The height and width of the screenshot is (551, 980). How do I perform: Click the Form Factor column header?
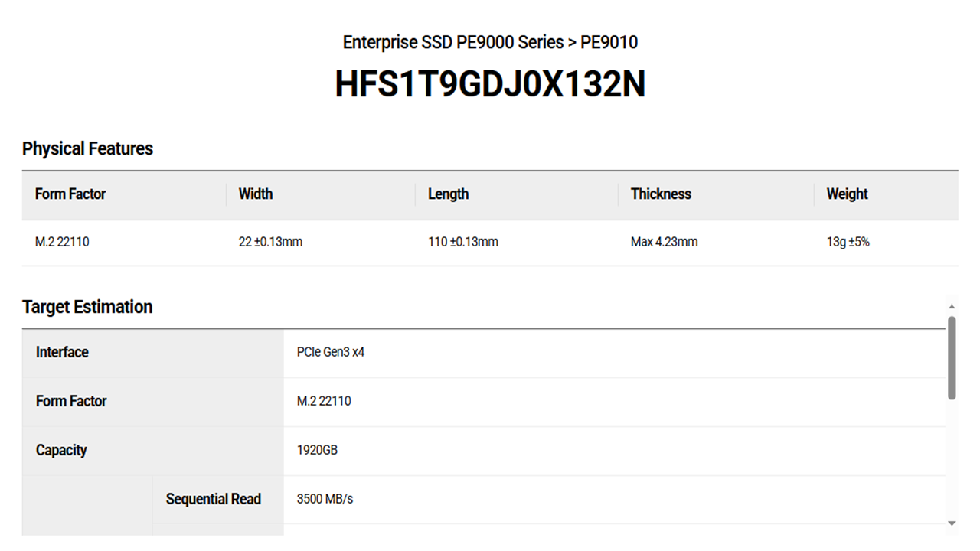[70, 194]
